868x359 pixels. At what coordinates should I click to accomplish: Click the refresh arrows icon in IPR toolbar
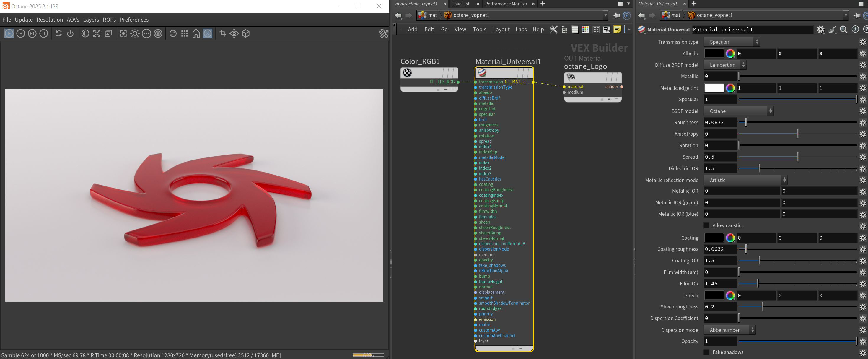point(59,33)
